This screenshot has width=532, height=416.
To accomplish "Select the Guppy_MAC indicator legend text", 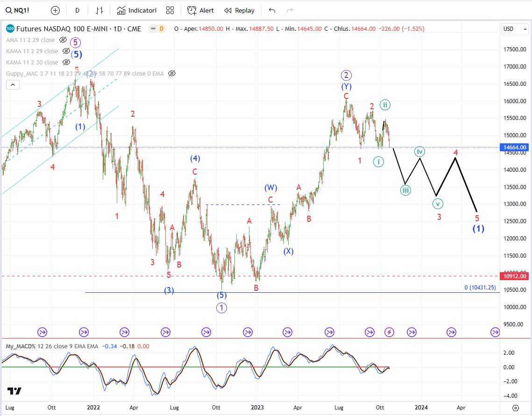I will point(85,74).
